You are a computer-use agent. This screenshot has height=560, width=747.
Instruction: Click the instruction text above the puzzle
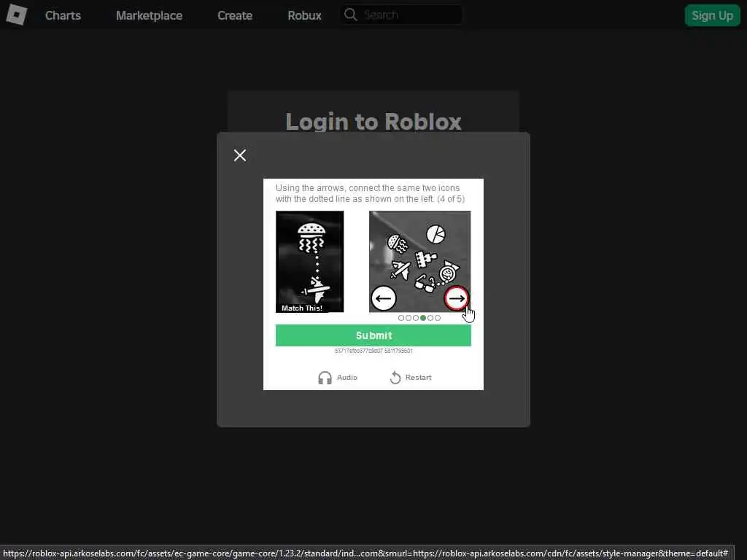tap(370, 193)
